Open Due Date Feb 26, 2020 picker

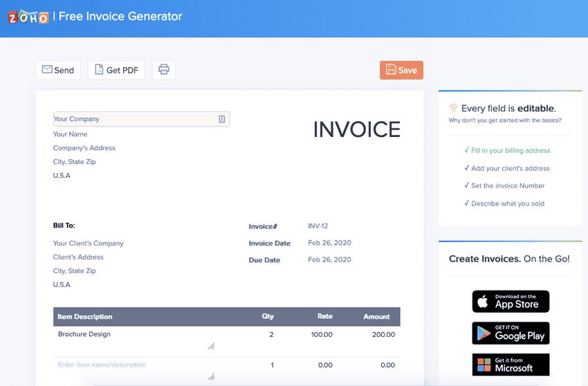[329, 259]
